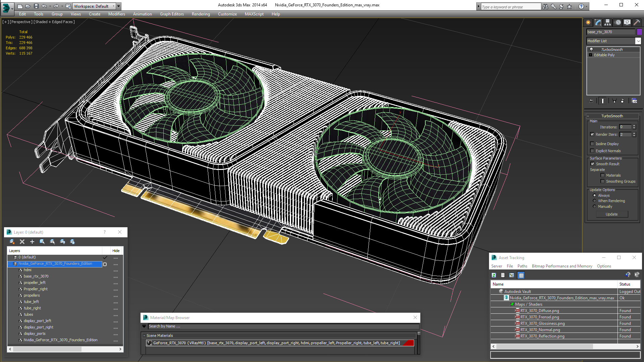Open the Modify command panel tab

[x=598, y=22]
